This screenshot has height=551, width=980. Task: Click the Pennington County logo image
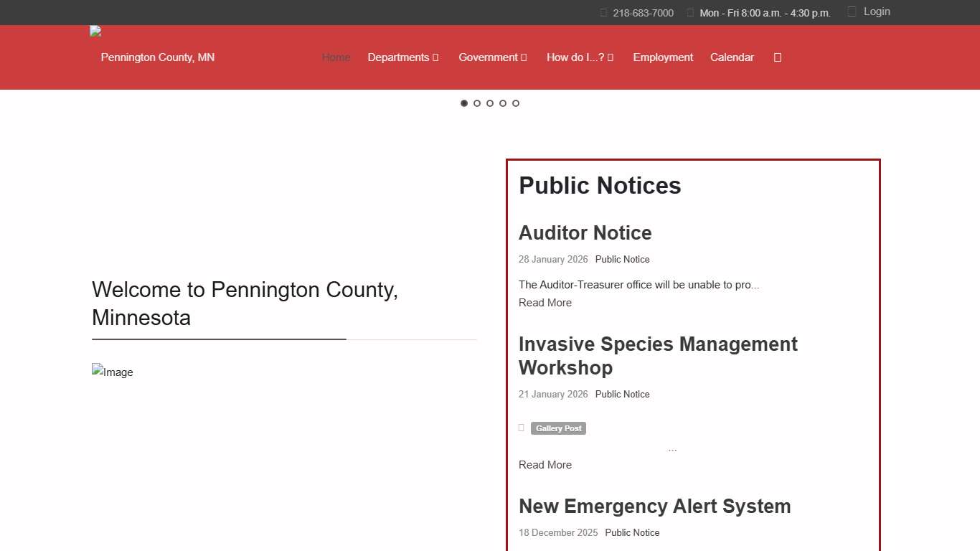click(x=95, y=31)
